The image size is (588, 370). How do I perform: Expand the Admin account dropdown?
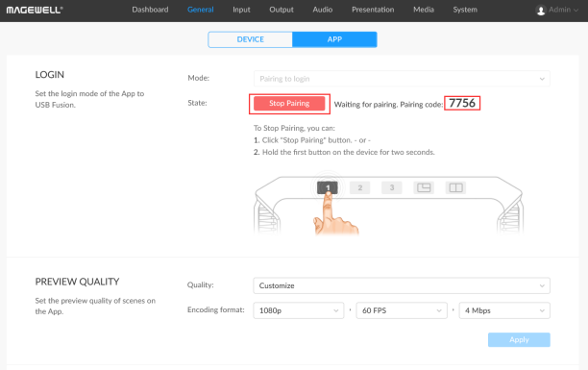click(563, 11)
